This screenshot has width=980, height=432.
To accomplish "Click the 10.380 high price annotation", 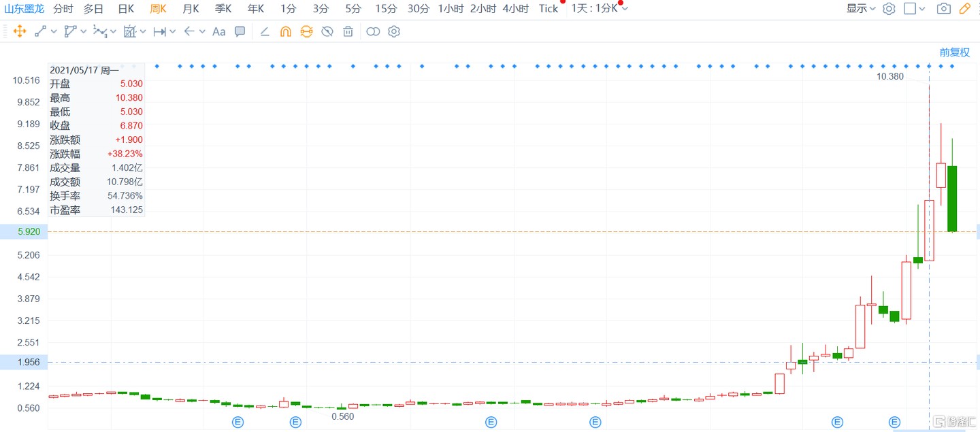I will (x=890, y=76).
